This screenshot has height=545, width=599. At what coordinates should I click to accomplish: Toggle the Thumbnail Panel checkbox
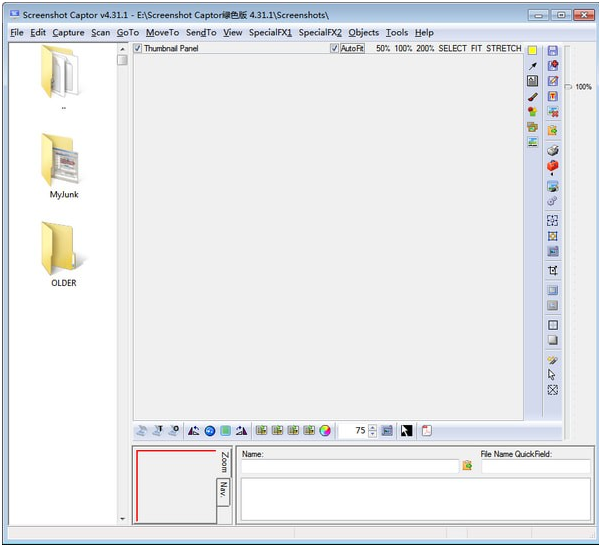138,49
